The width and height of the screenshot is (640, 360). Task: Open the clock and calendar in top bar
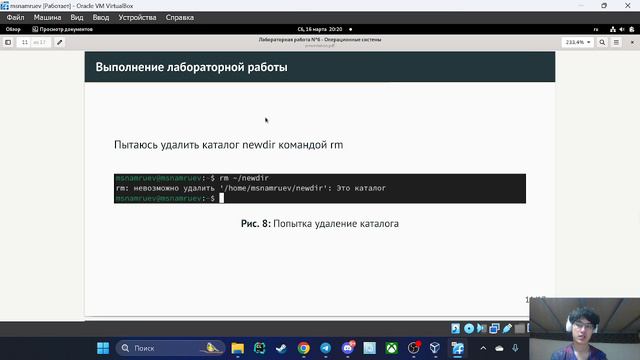[320, 29]
